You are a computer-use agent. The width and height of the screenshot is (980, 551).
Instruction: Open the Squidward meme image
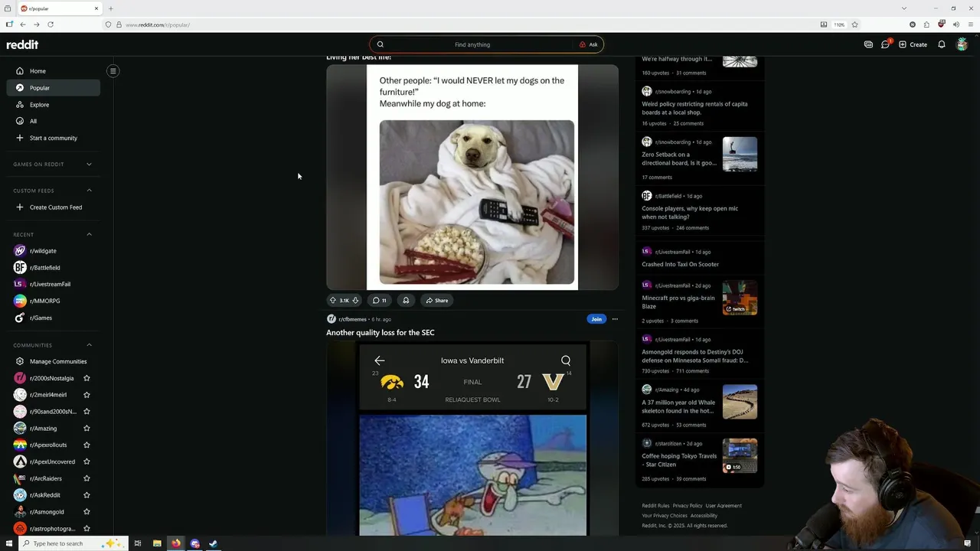[472, 475]
